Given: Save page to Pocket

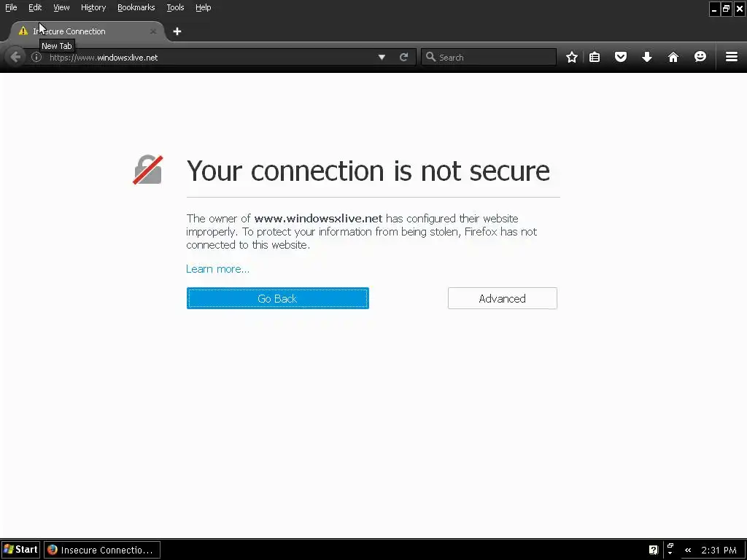Looking at the screenshot, I should point(620,57).
